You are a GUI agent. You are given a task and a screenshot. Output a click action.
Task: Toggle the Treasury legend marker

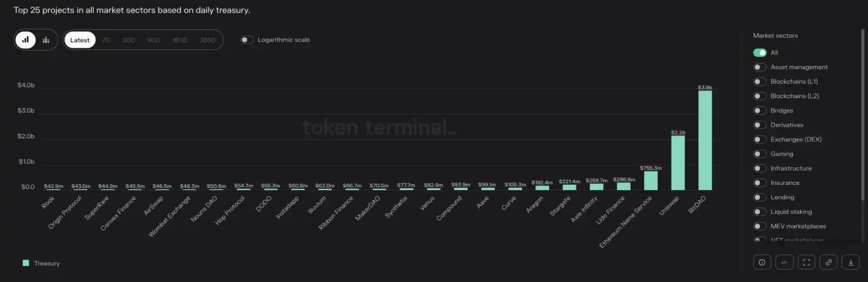[26, 263]
